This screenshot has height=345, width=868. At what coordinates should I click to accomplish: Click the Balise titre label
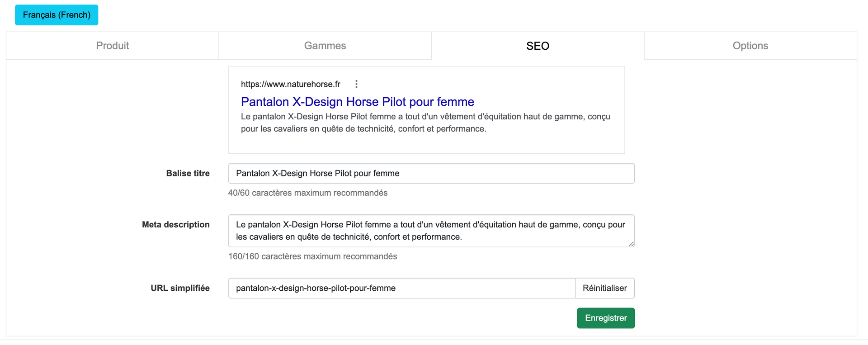(x=188, y=174)
